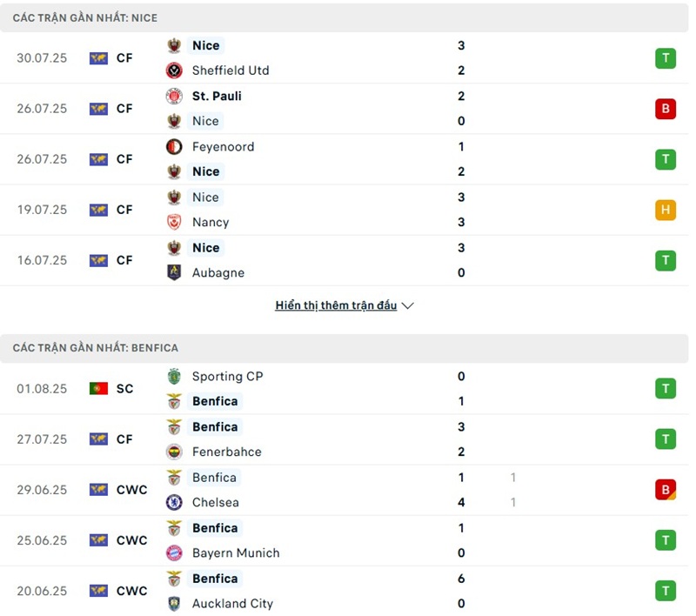Click the St. Pauli club crest icon
The width and height of the screenshot is (696, 616).
tap(174, 96)
